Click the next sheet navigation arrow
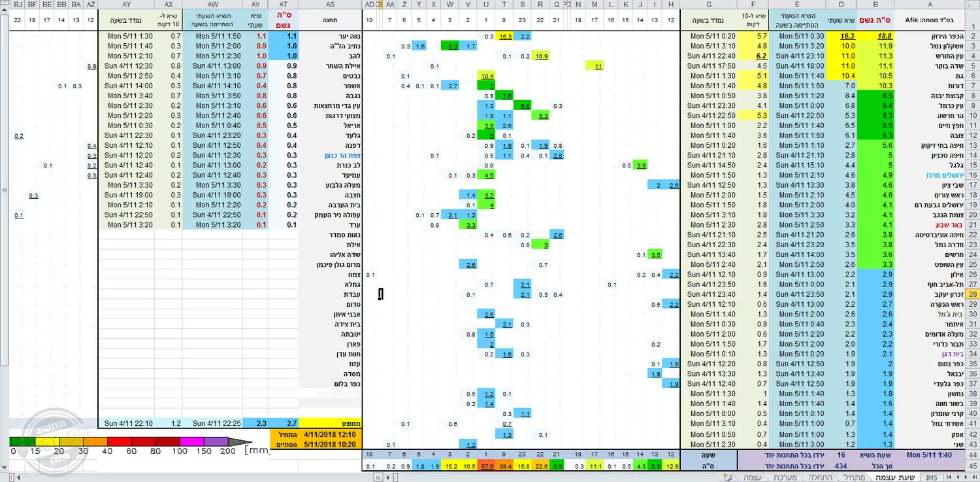This screenshot has height=482, width=980. point(958,477)
